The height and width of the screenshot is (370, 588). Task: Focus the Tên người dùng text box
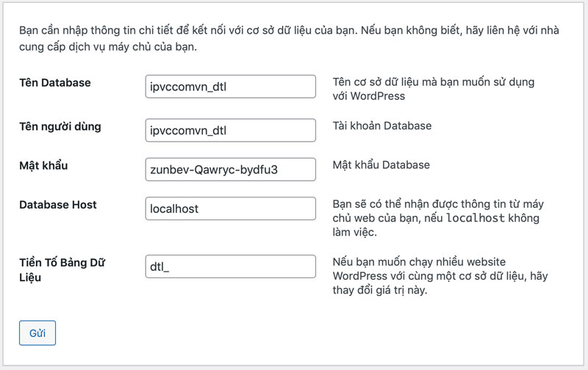click(231, 131)
